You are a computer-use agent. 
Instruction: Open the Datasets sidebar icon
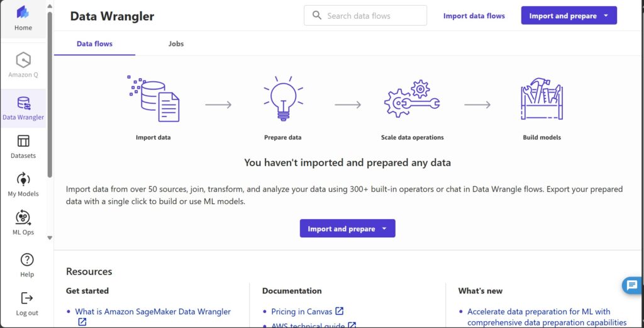coord(23,141)
